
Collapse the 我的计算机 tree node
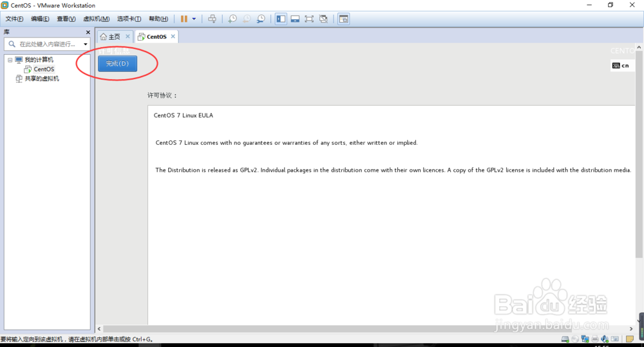coord(10,60)
